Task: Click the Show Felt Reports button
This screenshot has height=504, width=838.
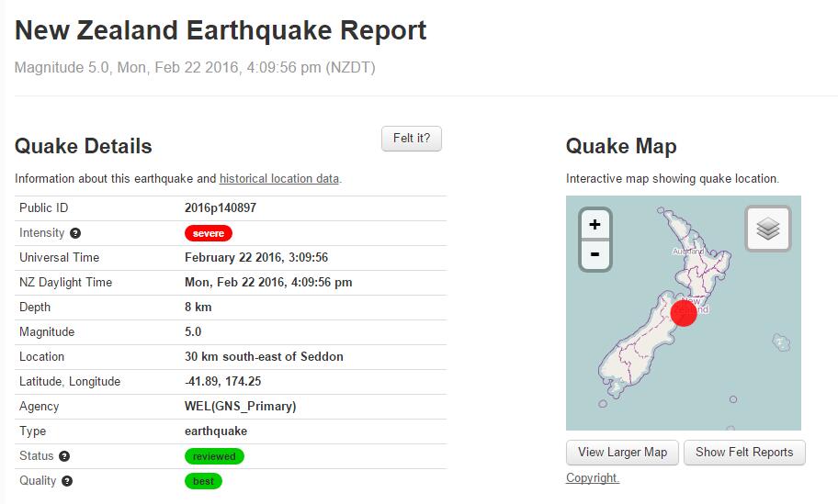Action: click(744, 453)
